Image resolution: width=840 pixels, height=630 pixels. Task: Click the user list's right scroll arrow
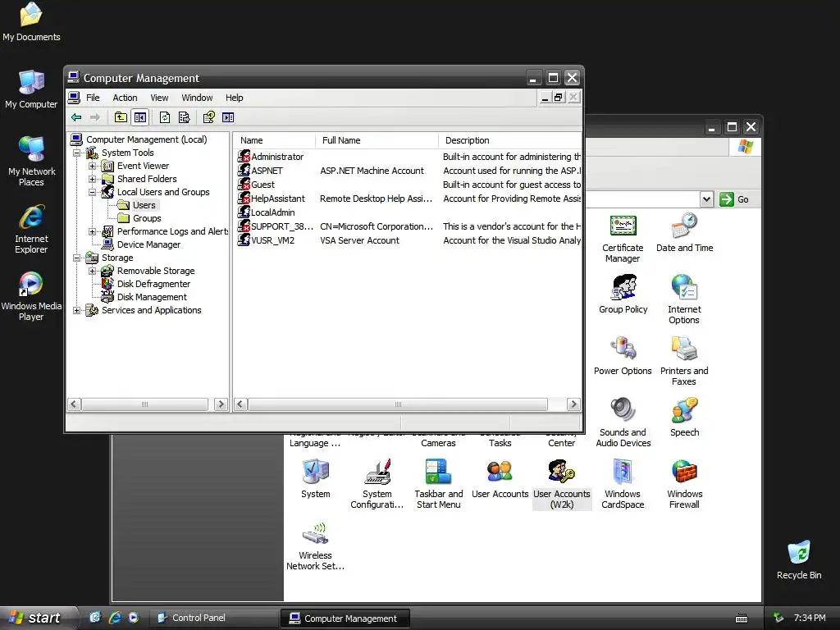[573, 404]
